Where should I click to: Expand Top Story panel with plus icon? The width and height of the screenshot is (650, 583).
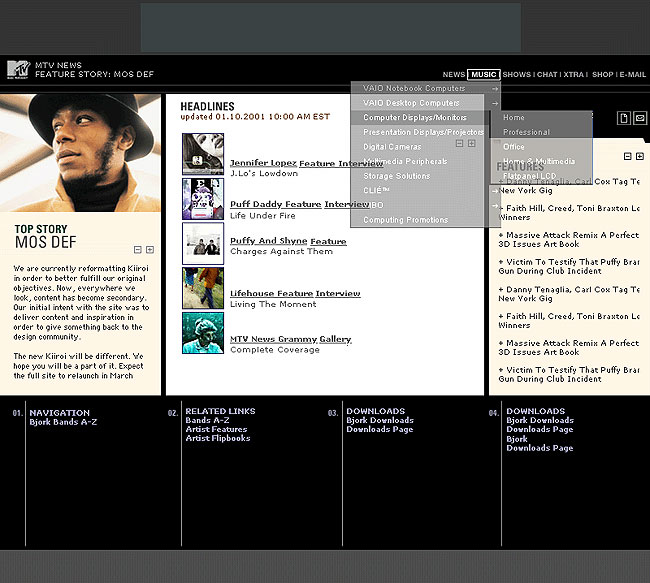point(150,249)
